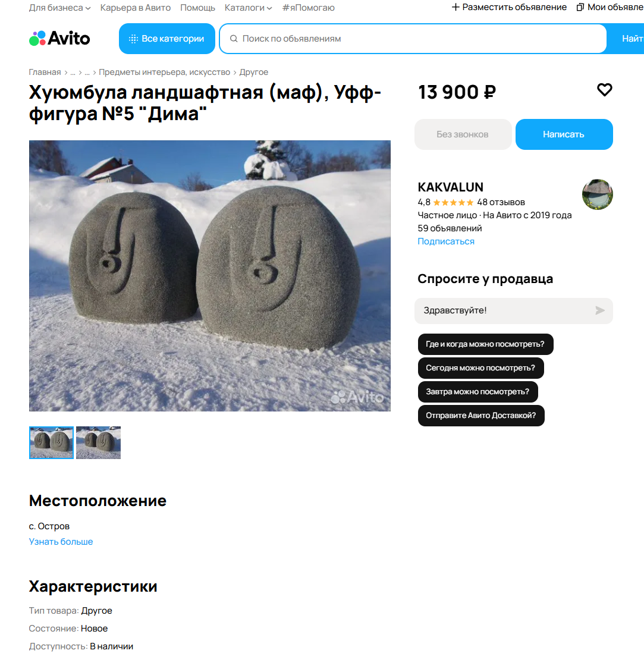Select the second photo thumbnail

(x=99, y=442)
